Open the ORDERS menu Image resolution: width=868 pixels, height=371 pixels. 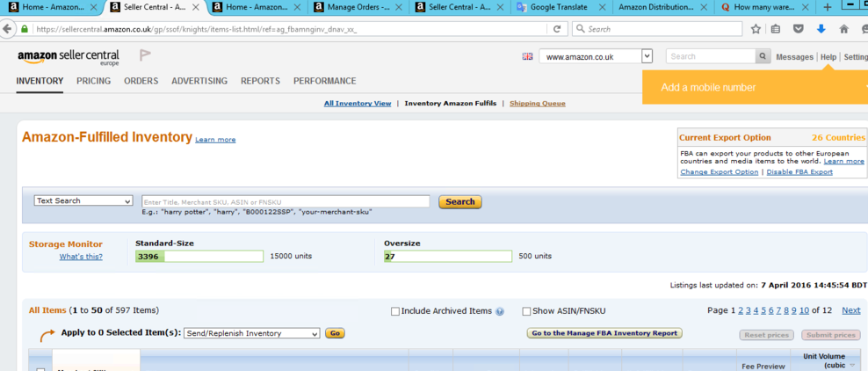[141, 81]
